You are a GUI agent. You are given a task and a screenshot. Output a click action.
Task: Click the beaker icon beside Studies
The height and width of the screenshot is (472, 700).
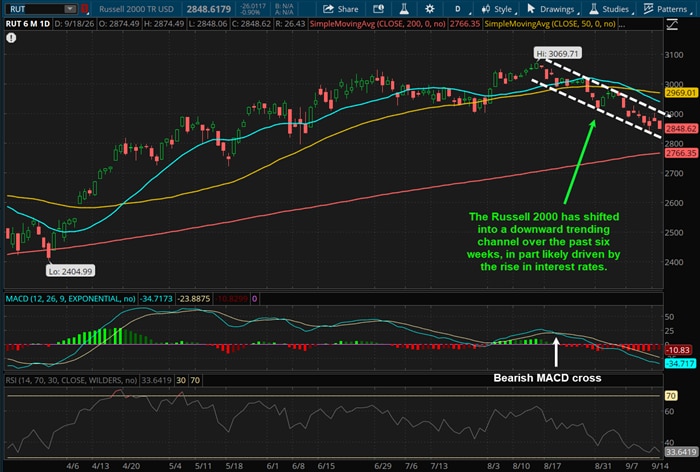594,9
